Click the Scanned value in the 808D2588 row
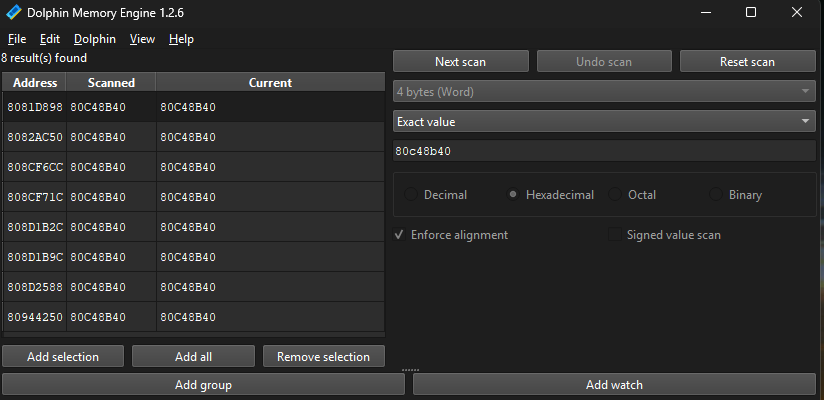This screenshot has width=824, height=400. 111,287
